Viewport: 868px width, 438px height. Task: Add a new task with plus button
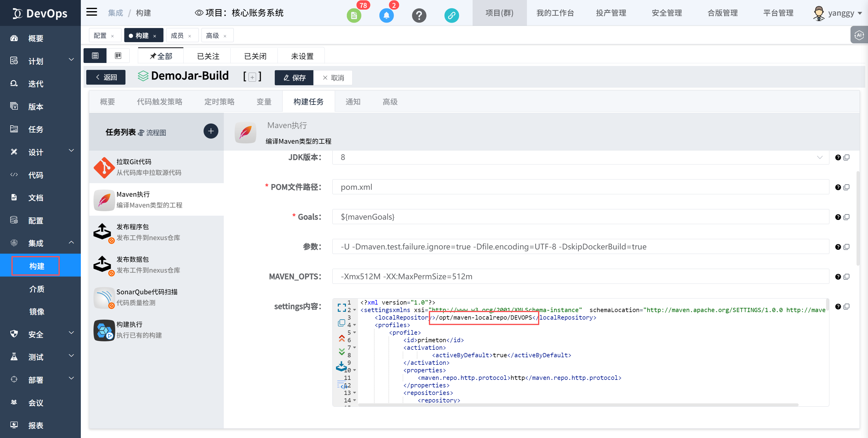click(211, 131)
